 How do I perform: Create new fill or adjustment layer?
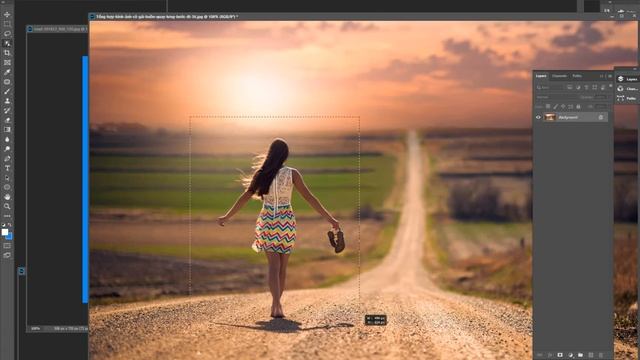point(571,355)
